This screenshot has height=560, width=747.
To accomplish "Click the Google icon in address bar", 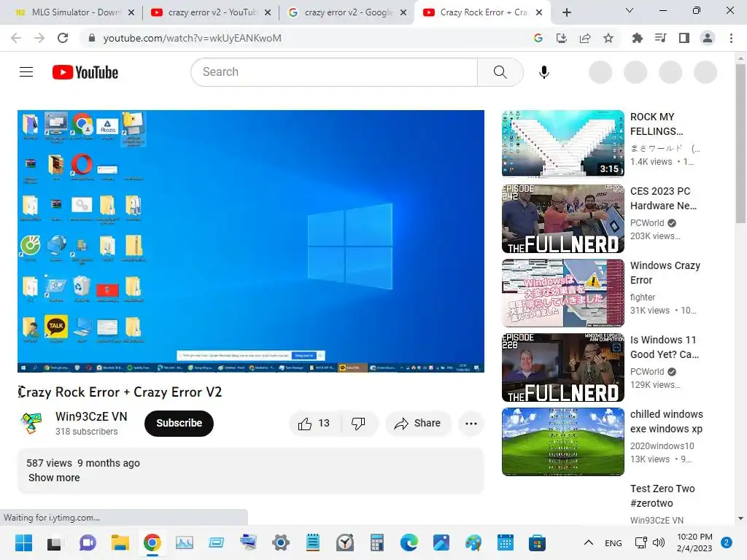I will (538, 38).
